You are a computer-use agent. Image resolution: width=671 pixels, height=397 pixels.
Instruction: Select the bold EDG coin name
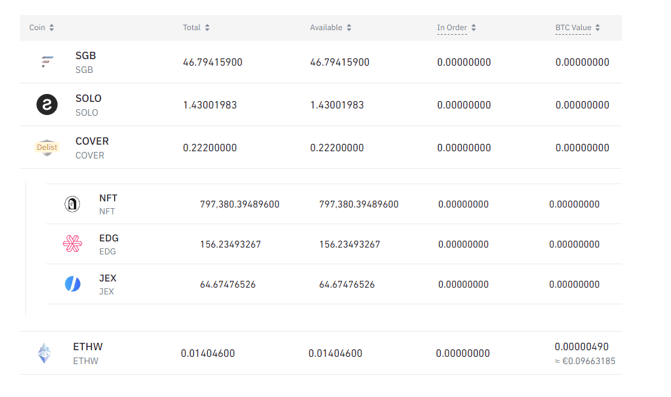click(109, 238)
